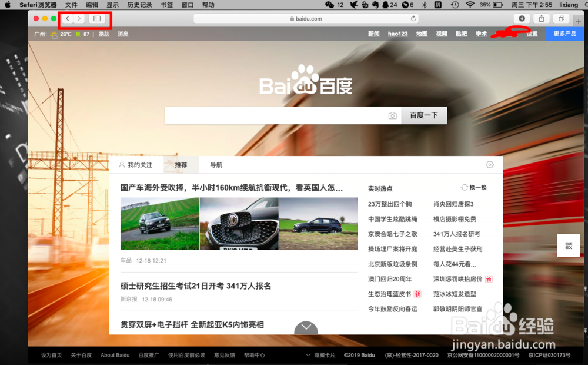
Task: Open the 学术 link
Action: point(481,34)
